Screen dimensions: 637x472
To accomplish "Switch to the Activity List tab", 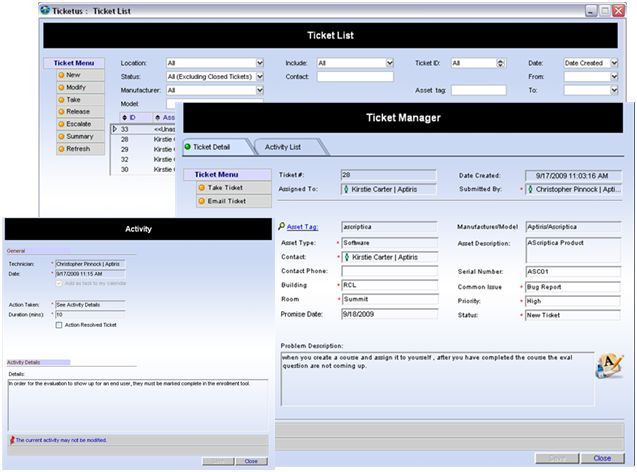I will click(x=281, y=147).
